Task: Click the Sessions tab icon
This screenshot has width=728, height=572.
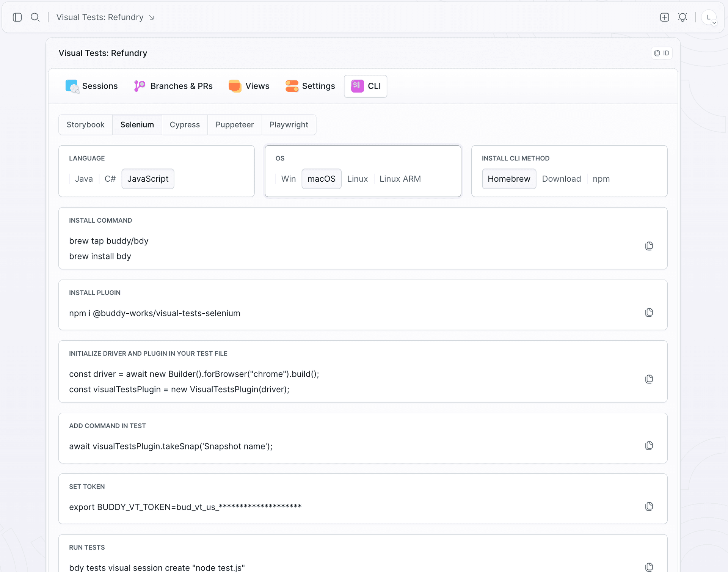Action: (72, 86)
